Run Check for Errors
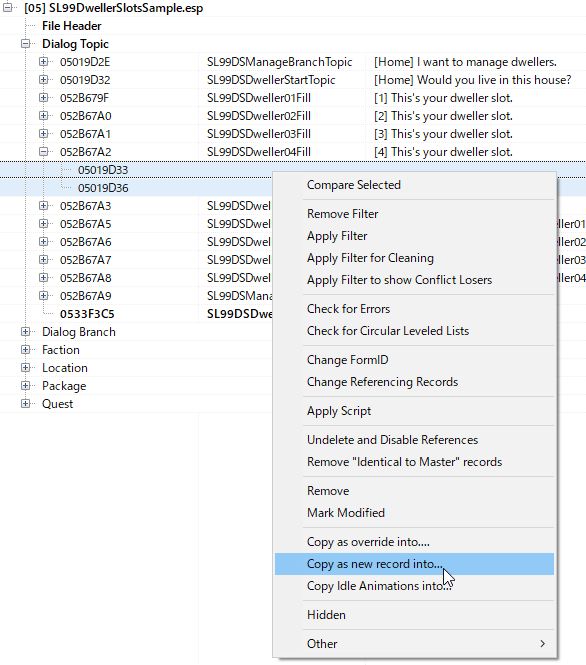This screenshot has height=665, width=586. (x=414, y=309)
